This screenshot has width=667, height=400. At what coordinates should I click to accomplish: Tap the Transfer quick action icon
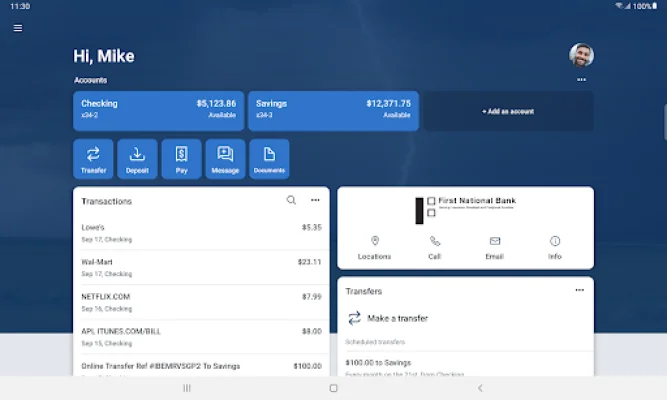coord(93,159)
